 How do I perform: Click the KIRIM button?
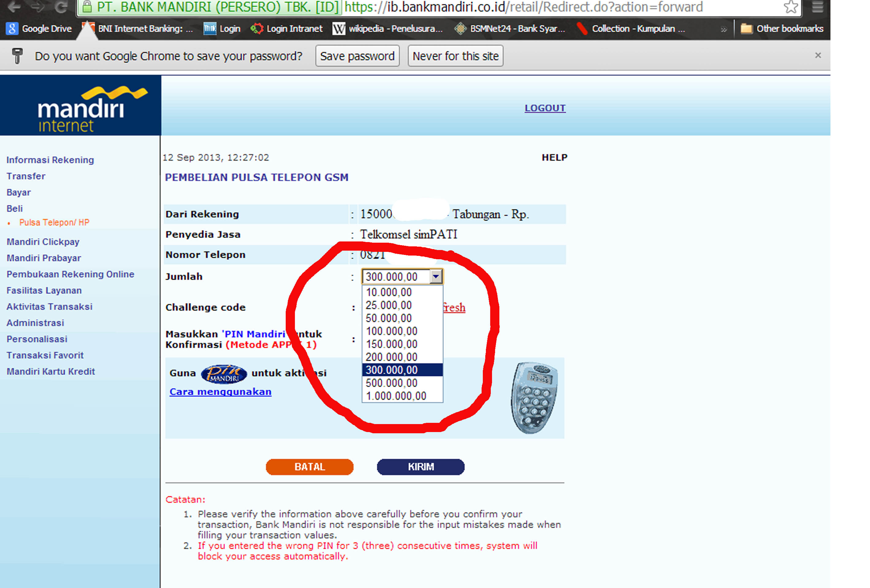point(421,467)
